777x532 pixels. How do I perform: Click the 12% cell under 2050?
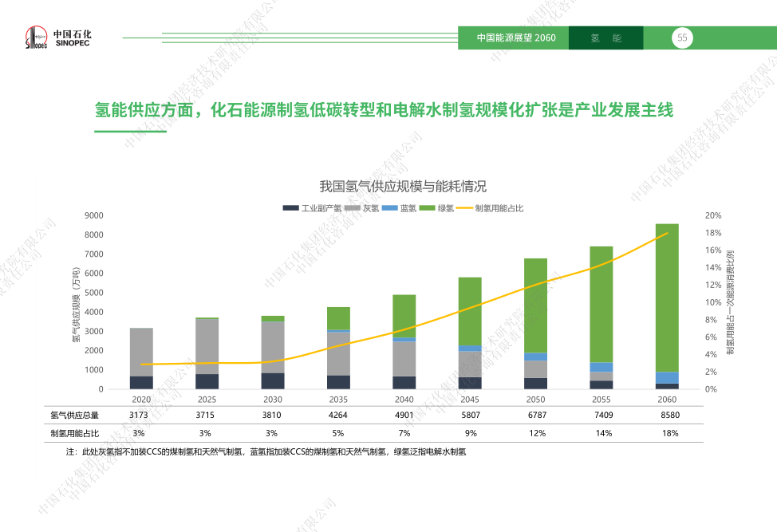tap(536, 433)
